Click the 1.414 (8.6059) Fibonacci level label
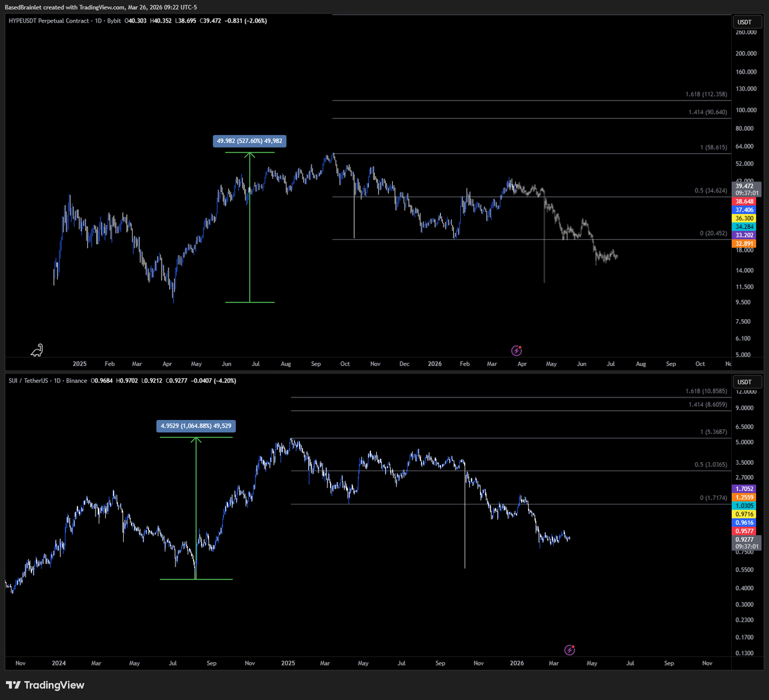This screenshot has width=769, height=700. 707,404
